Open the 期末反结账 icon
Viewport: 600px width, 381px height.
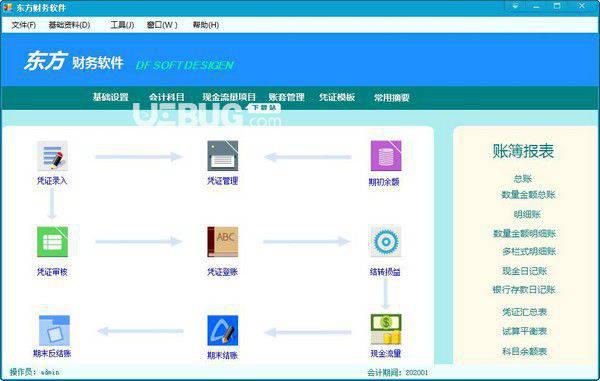coord(54,330)
